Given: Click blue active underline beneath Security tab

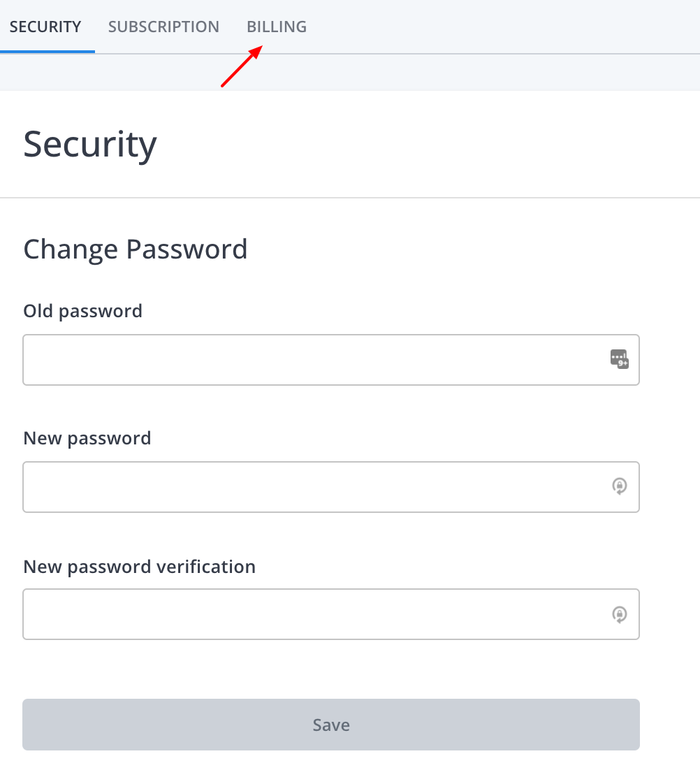Looking at the screenshot, I should point(48,52).
